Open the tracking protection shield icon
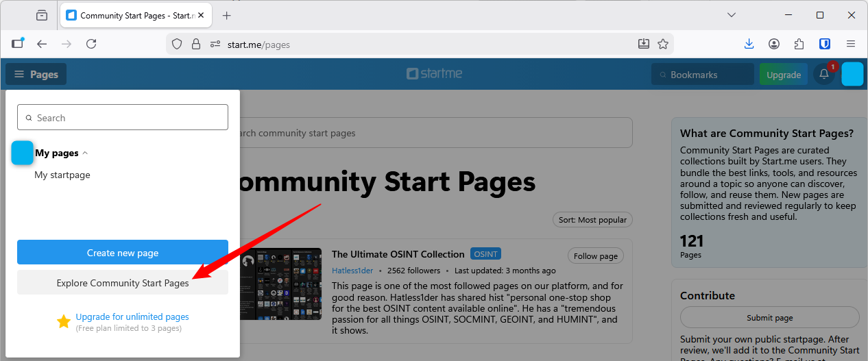868x361 pixels. coord(177,44)
